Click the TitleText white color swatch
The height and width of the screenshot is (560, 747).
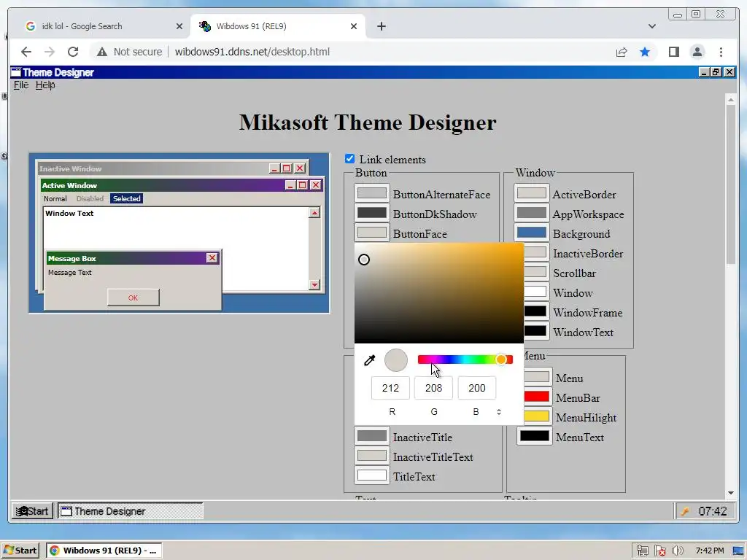pyautogui.click(x=371, y=475)
